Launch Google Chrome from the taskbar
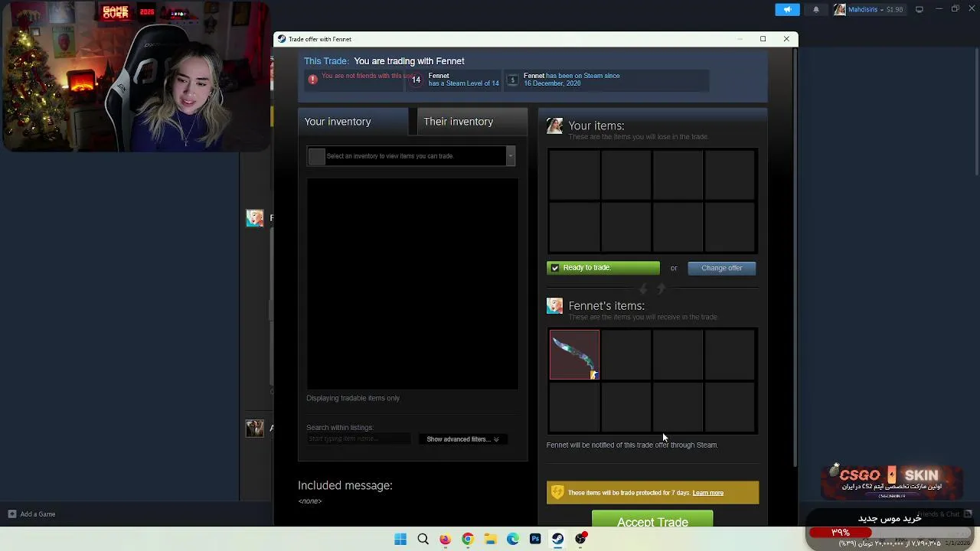Viewport: 980px width, 551px height. [468, 539]
